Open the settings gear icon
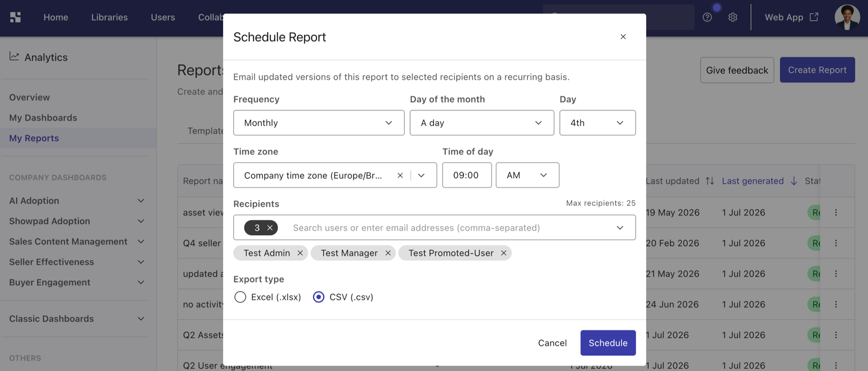The image size is (868, 371). 732,17
